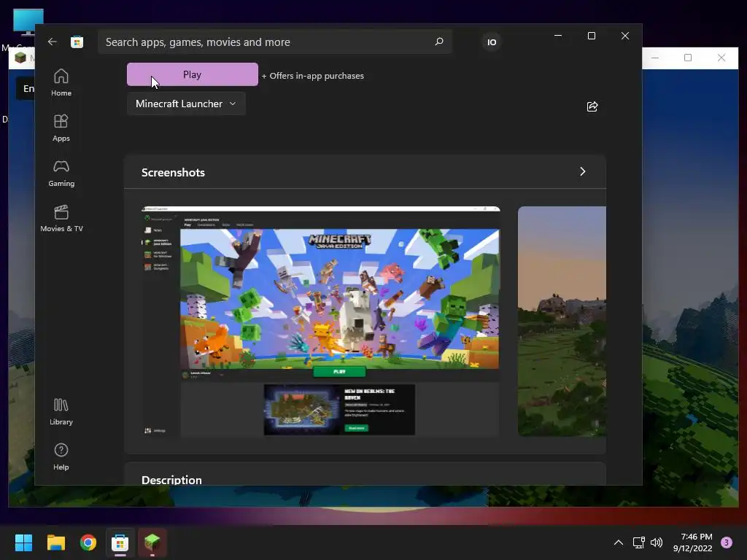
Task: Click Microsoft Store taskbar icon
Action: [120, 542]
